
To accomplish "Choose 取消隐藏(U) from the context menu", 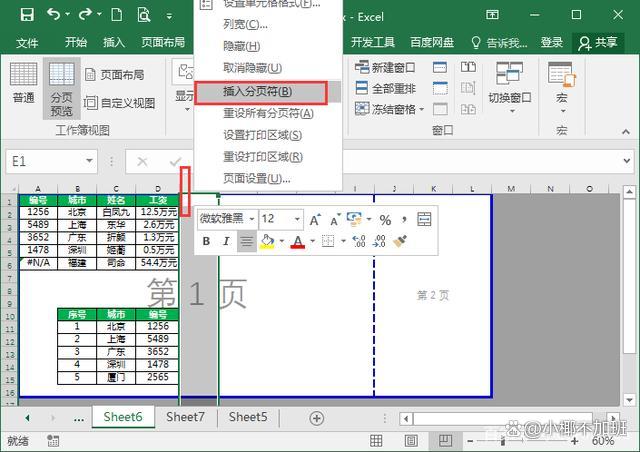I will [x=252, y=68].
